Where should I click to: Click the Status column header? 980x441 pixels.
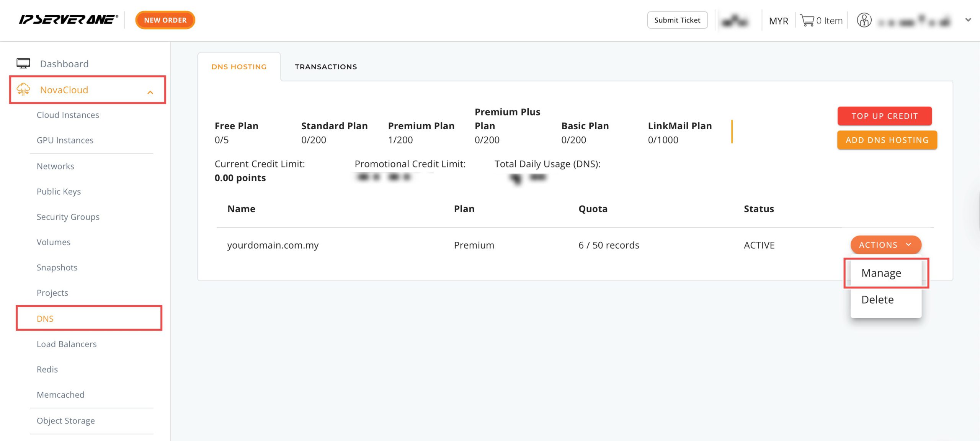click(759, 208)
